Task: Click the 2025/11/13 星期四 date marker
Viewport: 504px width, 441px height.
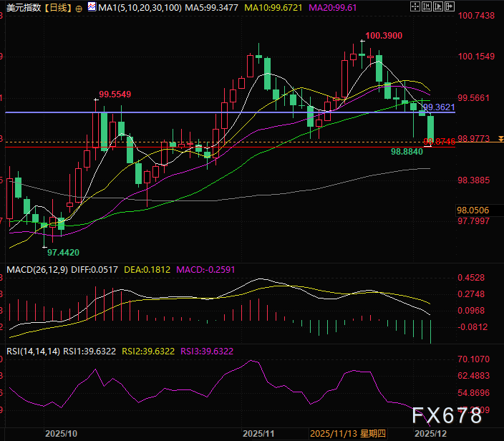Action: pos(347,434)
